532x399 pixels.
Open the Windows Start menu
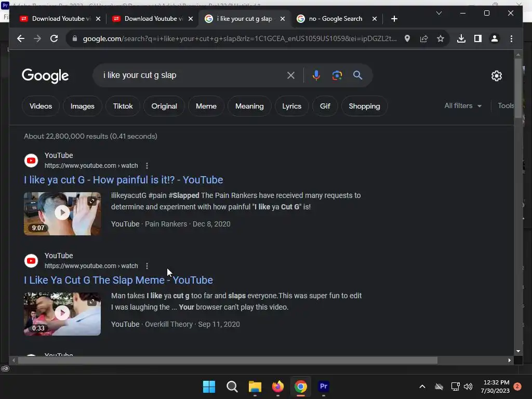[x=209, y=387]
